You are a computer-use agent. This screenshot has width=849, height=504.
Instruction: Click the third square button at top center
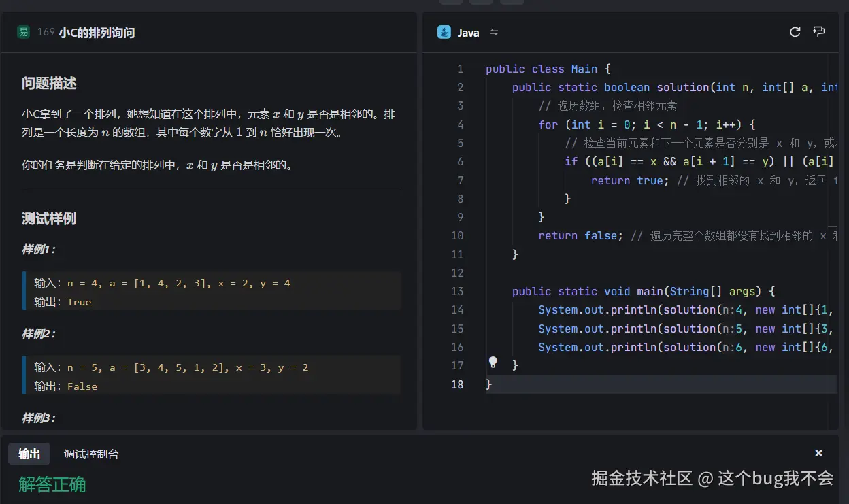pos(511,2)
